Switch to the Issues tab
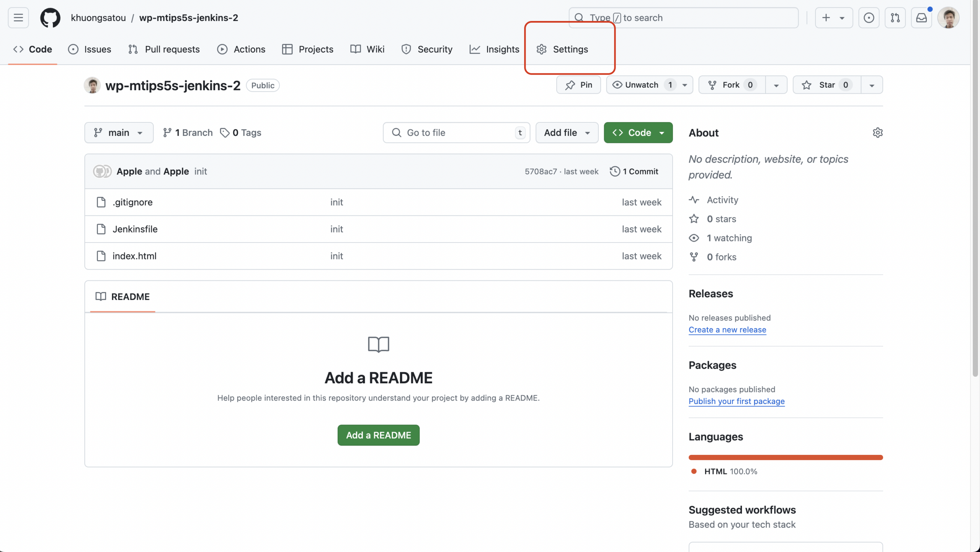Image resolution: width=980 pixels, height=552 pixels. [90, 49]
